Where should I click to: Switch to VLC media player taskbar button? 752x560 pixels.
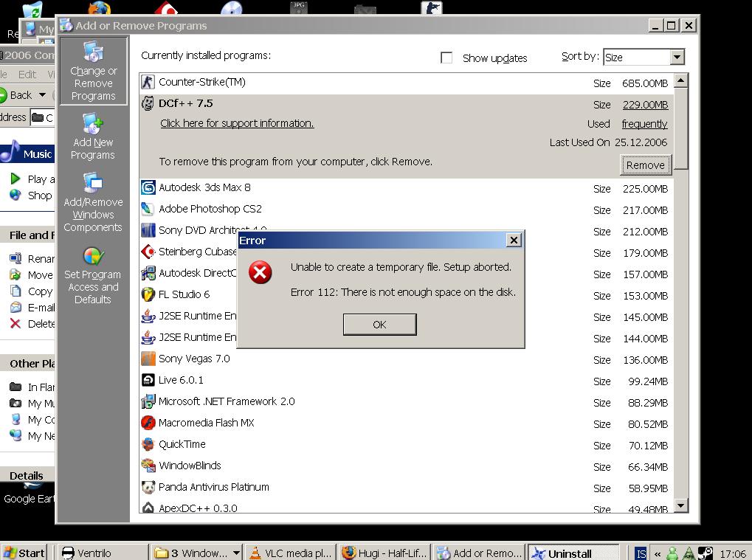point(290,553)
